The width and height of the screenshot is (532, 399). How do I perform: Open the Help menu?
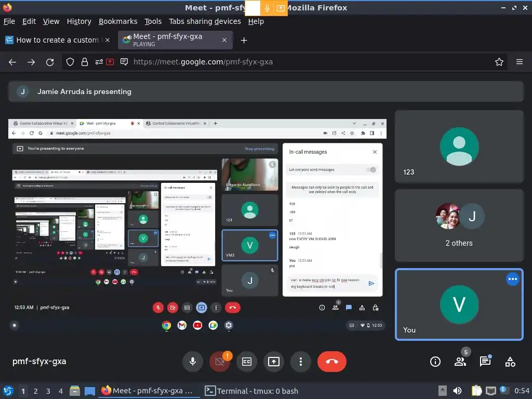pyautogui.click(x=256, y=21)
